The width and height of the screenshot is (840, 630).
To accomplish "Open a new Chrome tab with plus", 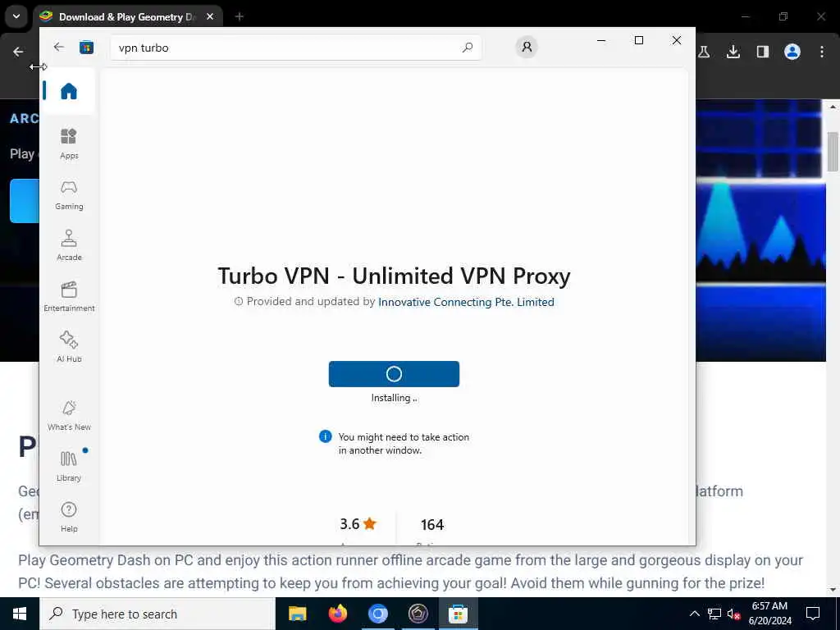I will [x=239, y=16].
